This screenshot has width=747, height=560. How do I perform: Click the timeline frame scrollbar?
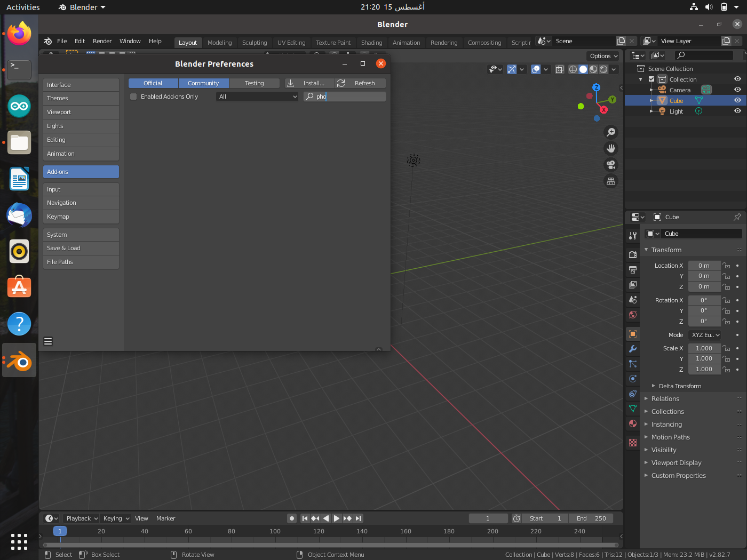click(331, 545)
